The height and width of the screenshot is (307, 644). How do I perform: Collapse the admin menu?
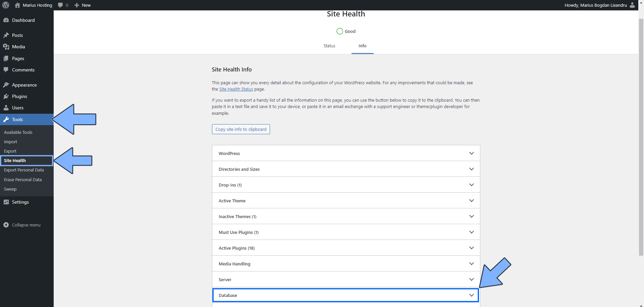pos(6,225)
